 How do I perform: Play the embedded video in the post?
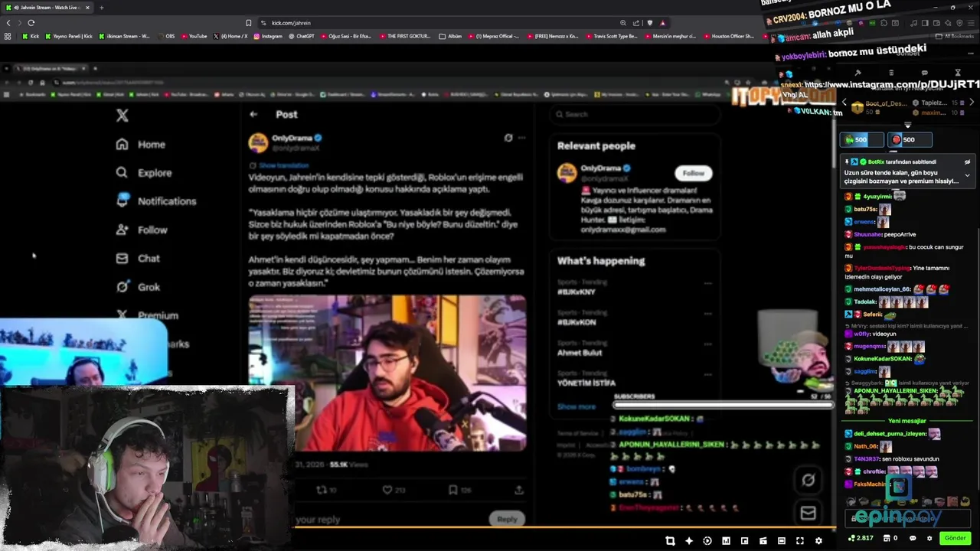tap(387, 373)
